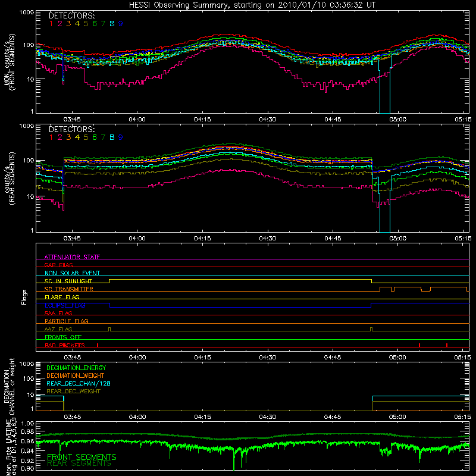
Task: Click the REAR SEGMENTS livetime legend label
Action: point(79,464)
